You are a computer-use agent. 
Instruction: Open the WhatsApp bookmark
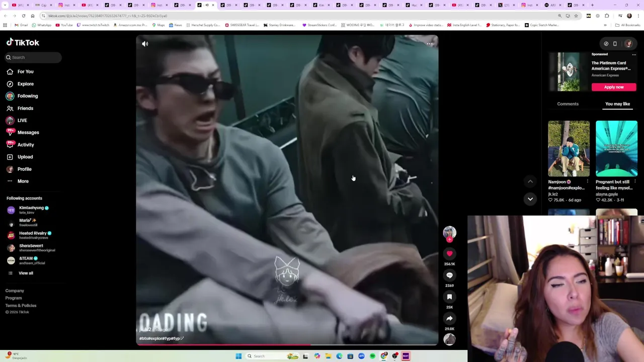click(x=41, y=25)
